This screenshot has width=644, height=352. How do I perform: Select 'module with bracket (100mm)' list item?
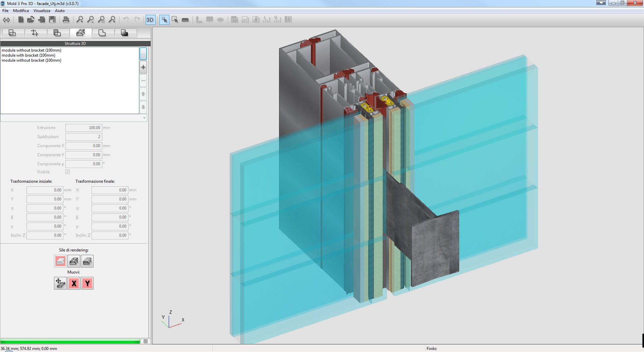click(29, 55)
